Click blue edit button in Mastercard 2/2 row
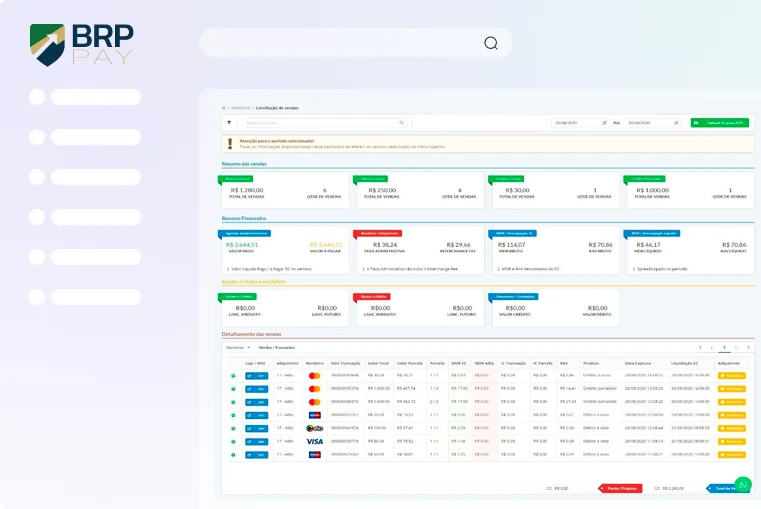This screenshot has width=761, height=509. click(256, 402)
